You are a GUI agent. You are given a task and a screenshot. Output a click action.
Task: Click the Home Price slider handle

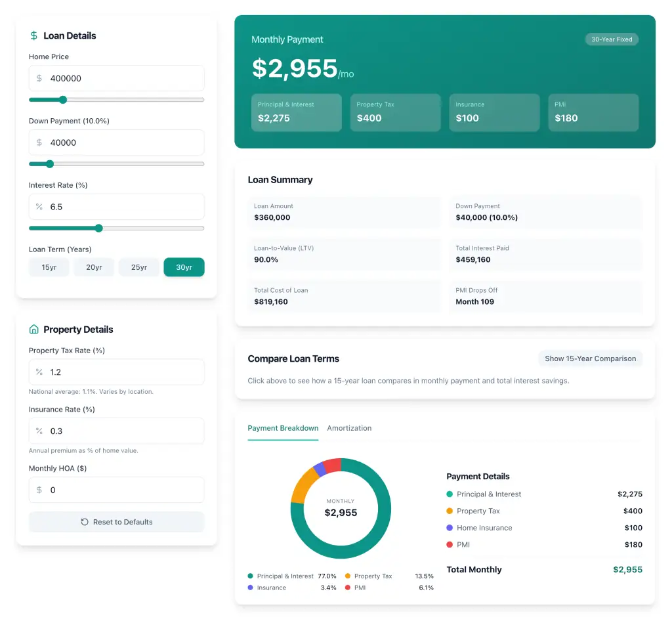pyautogui.click(x=63, y=100)
